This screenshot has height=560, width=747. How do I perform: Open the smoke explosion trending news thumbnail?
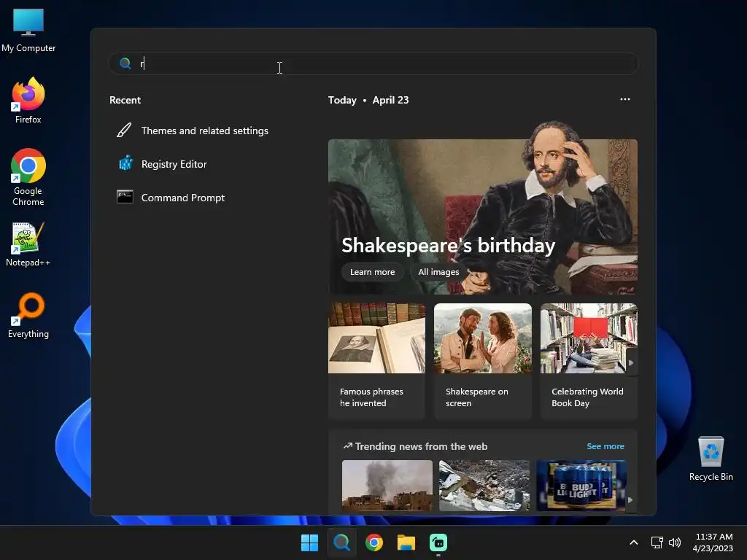pyautogui.click(x=387, y=485)
